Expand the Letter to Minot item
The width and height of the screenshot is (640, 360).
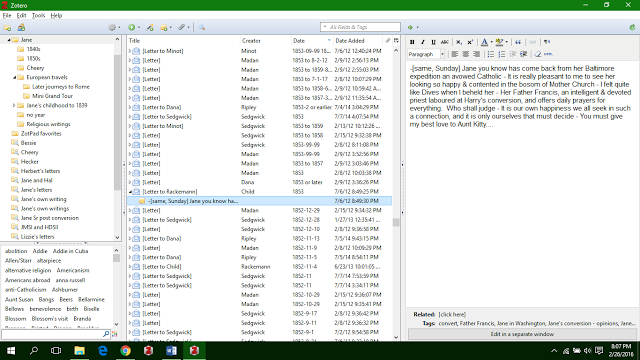(x=130, y=51)
